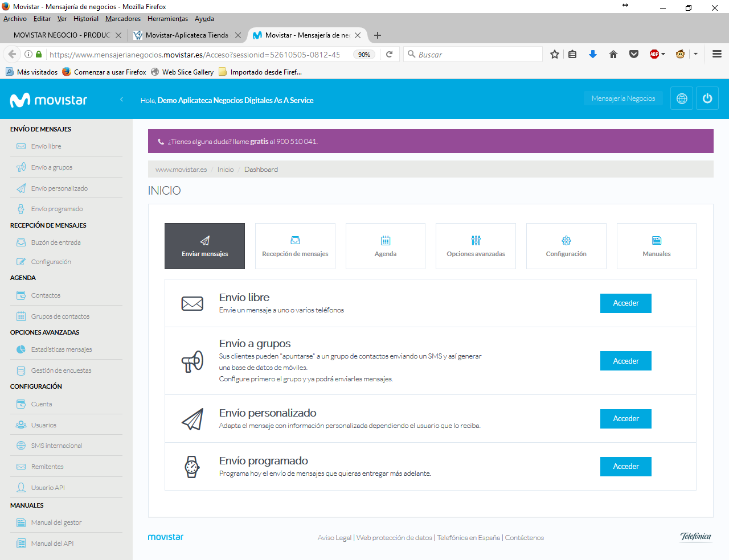This screenshot has height=560, width=729.
Task: Click the Firefox search box
Action: coord(473,55)
